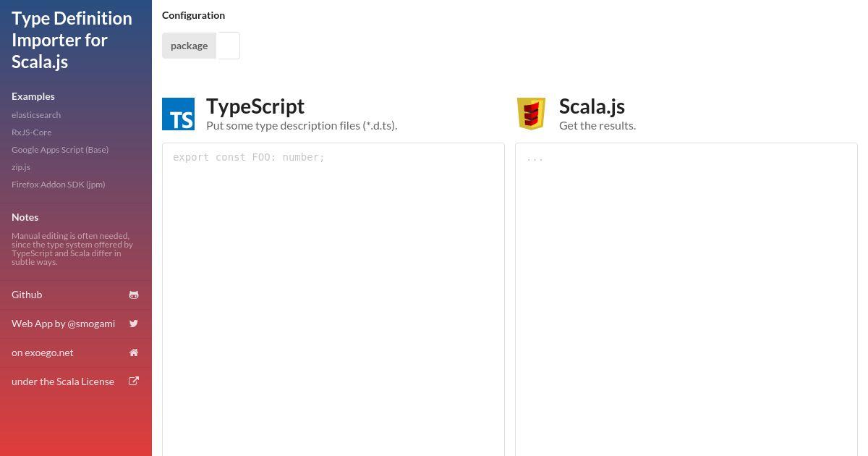Click the Twitter bird icon
868x456 pixels.
click(x=134, y=324)
